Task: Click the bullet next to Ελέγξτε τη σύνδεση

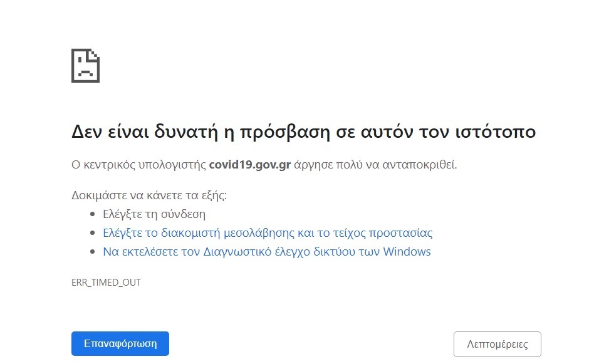Action: point(93,214)
